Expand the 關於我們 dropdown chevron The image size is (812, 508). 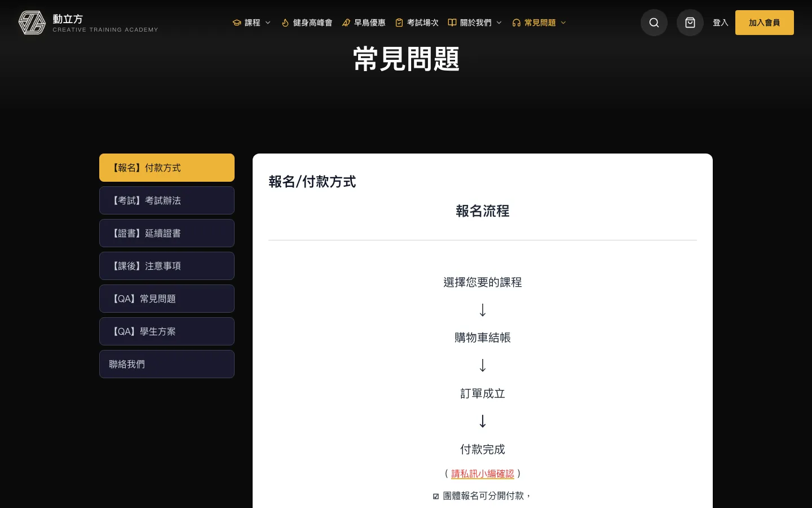[x=499, y=23]
